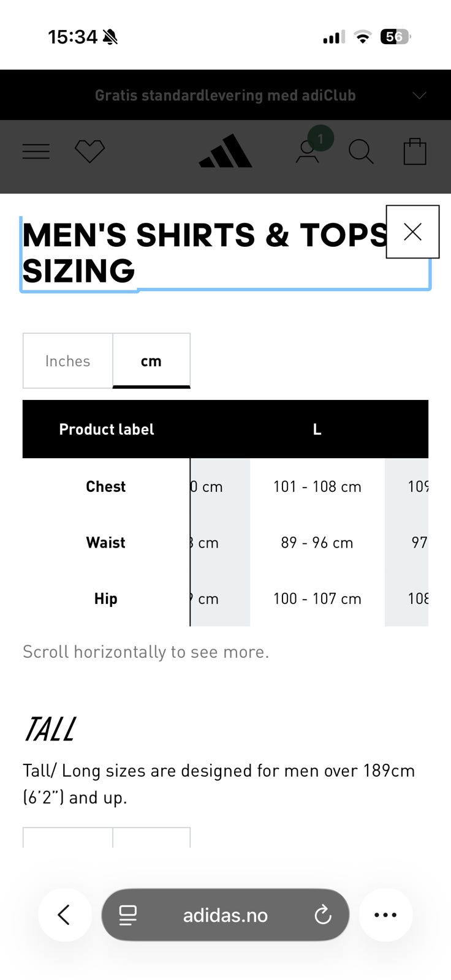Open the wishlist heart icon
Screen dimensions: 451x980
(x=90, y=151)
